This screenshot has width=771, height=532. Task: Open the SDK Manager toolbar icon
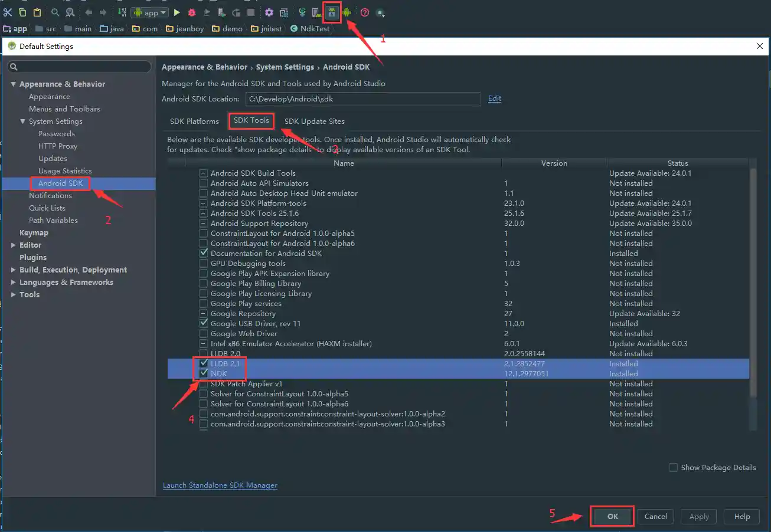[332, 12]
